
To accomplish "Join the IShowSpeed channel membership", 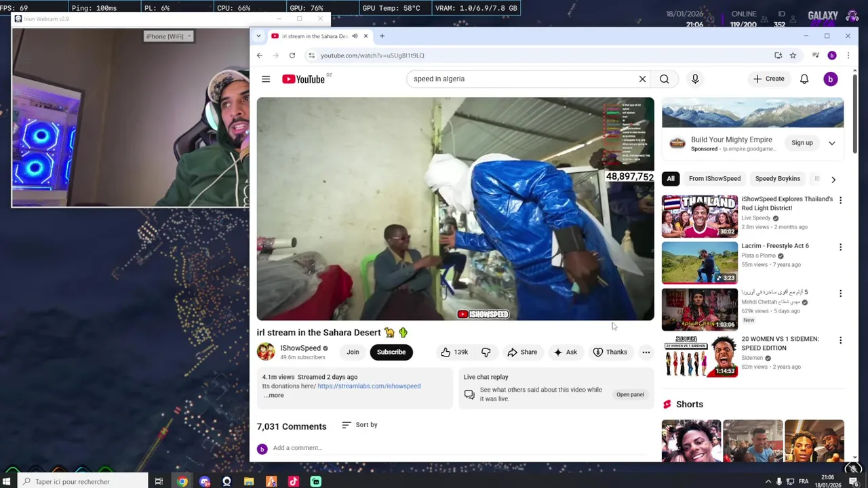I will click(353, 352).
